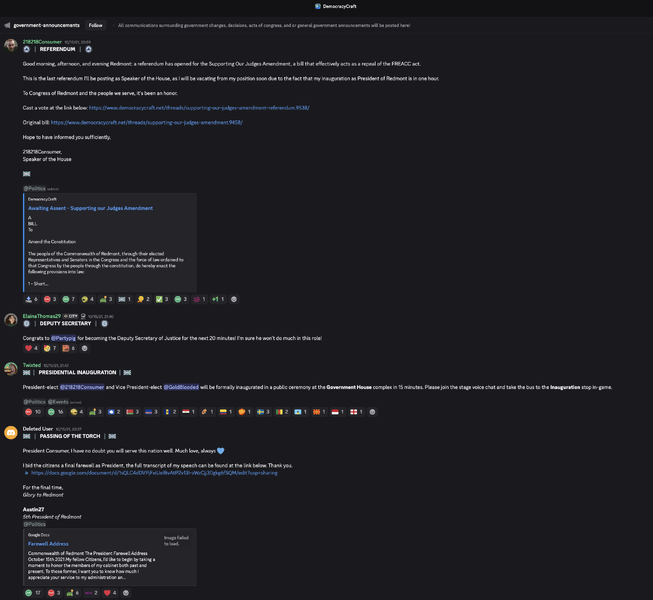Expand the docs.google.com link arrow
This screenshot has width=653, height=600.
(x=27, y=473)
